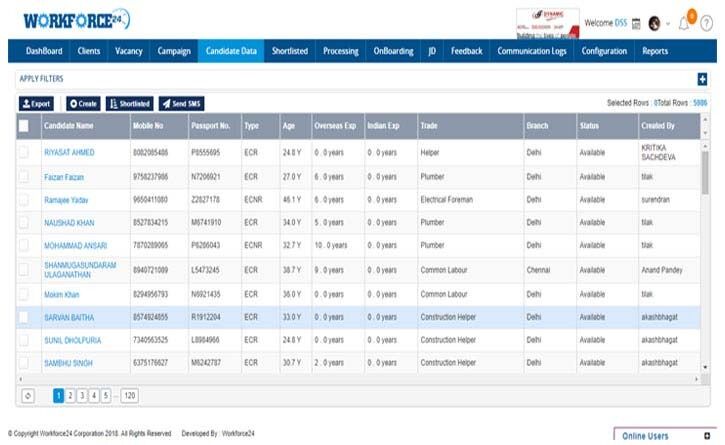Screen dimensions: 725x445
Task: Expand the Apply Filters panel with plus
Action: (x=702, y=79)
